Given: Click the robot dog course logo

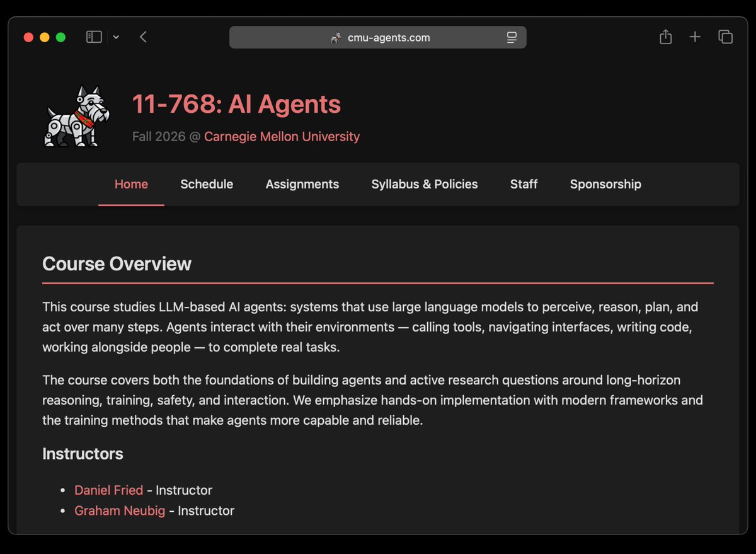Looking at the screenshot, I should 76,117.
